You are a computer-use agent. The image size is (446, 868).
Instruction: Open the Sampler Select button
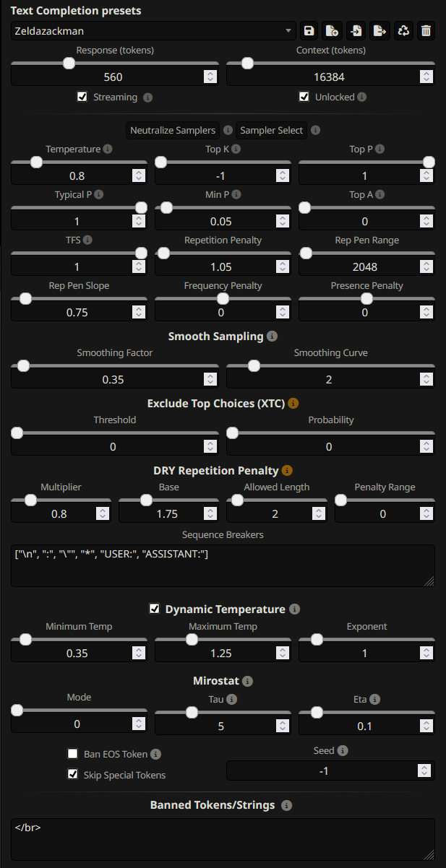271,131
